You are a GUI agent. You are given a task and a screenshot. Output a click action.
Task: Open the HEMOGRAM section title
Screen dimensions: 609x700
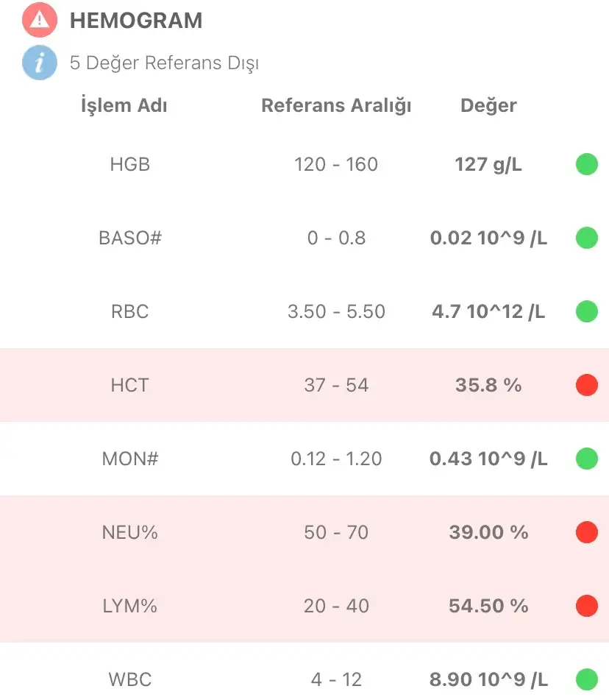(x=136, y=21)
